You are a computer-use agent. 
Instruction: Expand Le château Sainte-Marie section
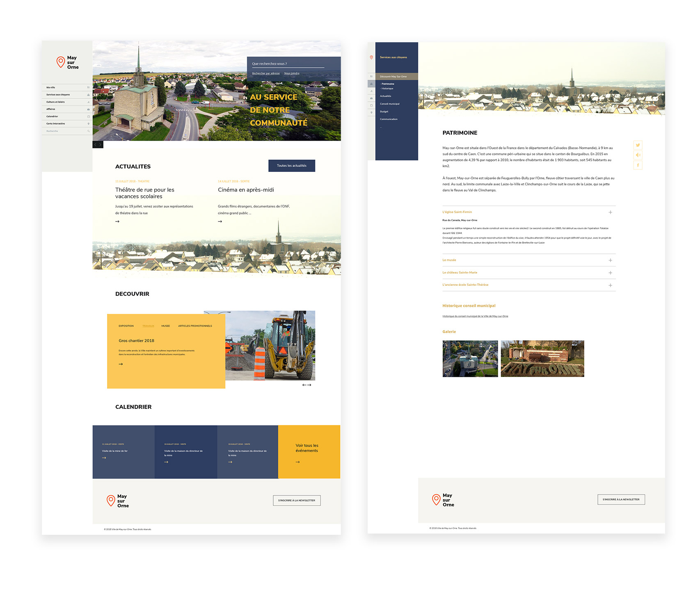[610, 273]
